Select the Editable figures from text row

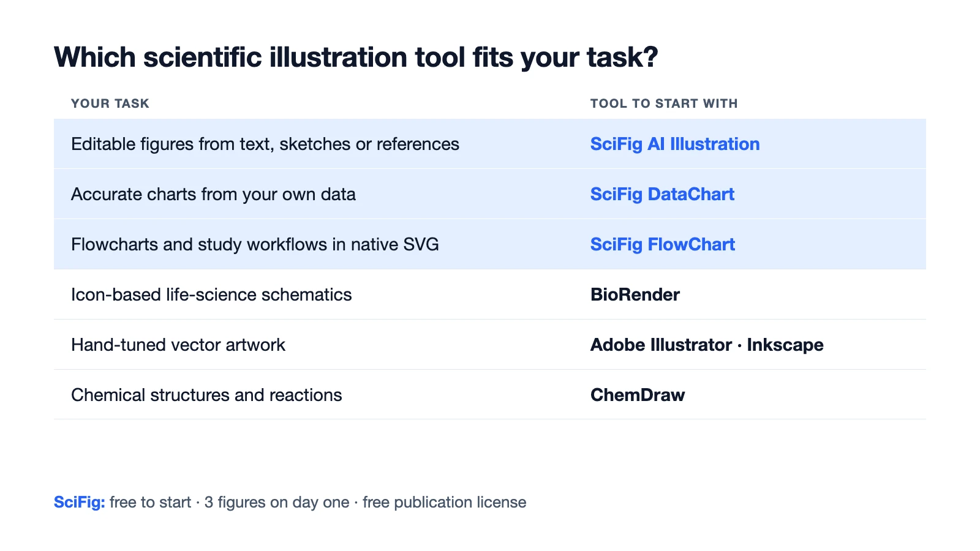pyautogui.click(x=490, y=144)
